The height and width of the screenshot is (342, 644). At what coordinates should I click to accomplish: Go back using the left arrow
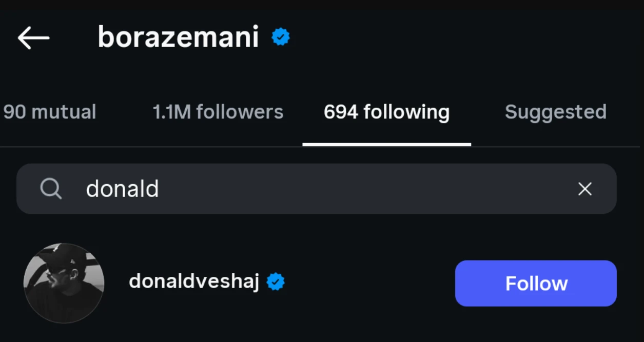33,38
